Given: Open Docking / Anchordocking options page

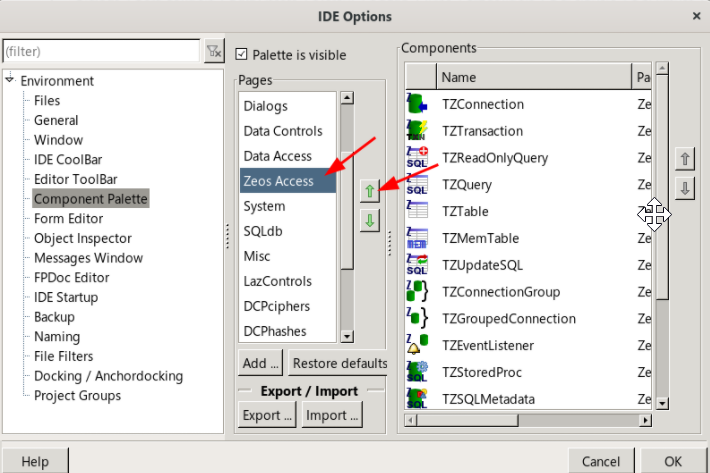Looking at the screenshot, I should pyautogui.click(x=108, y=376).
